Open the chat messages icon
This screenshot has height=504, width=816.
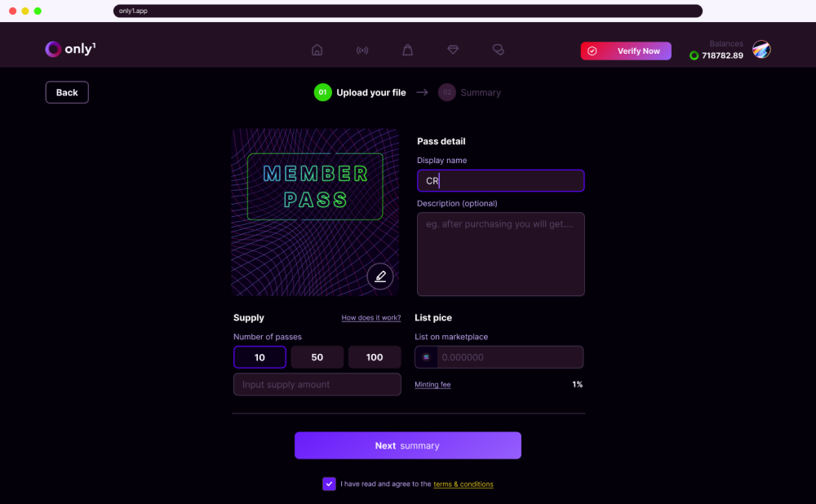[x=498, y=50]
